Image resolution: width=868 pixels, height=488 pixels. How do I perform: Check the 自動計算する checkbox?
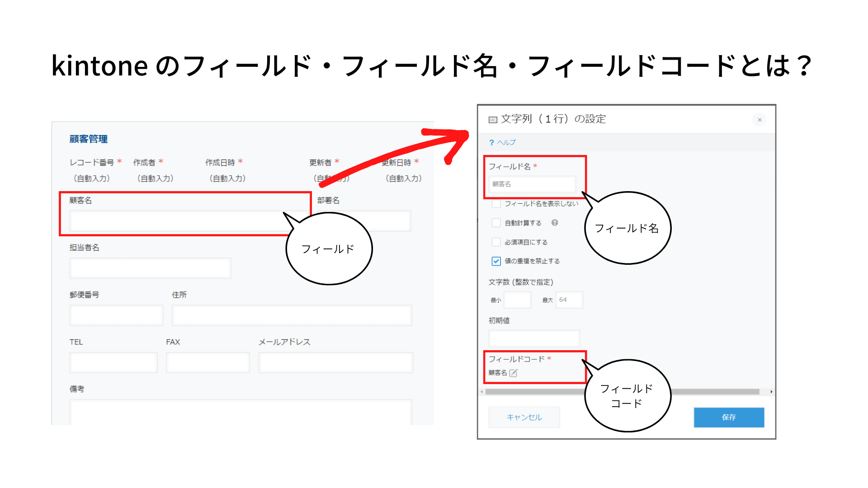click(x=495, y=223)
